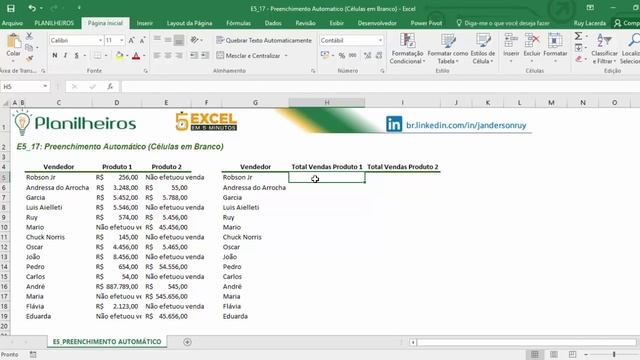Open the Calibri font name dropdown

point(100,40)
